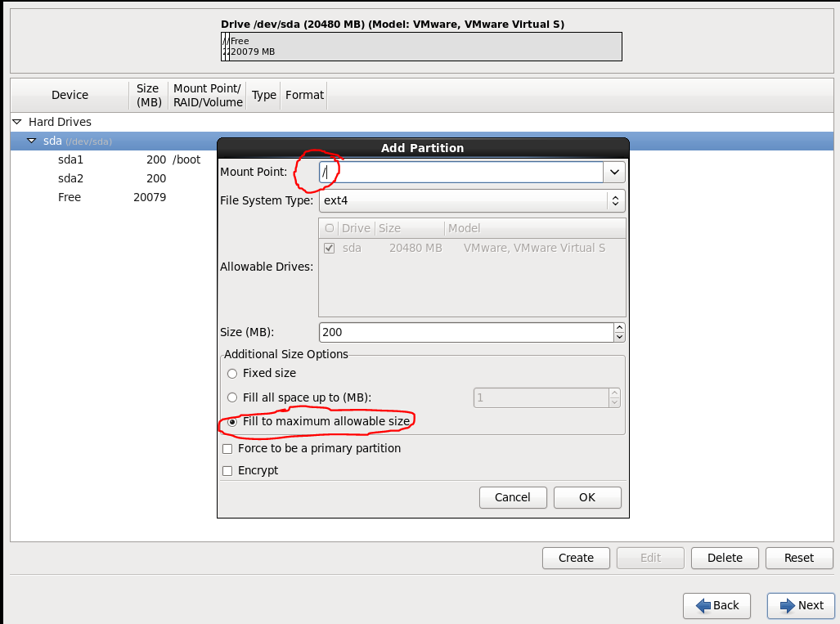The height and width of the screenshot is (624, 840).
Task: Proceed with the Next button
Action: click(x=801, y=606)
